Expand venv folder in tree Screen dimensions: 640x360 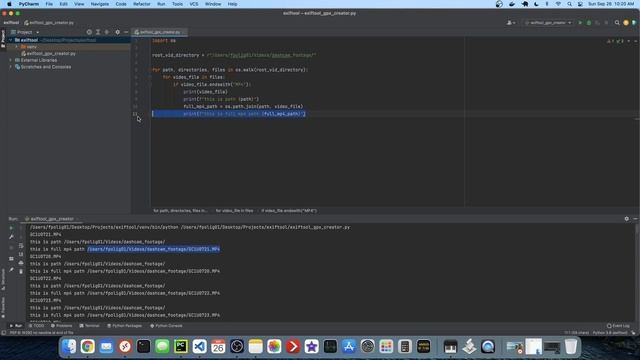16,47
